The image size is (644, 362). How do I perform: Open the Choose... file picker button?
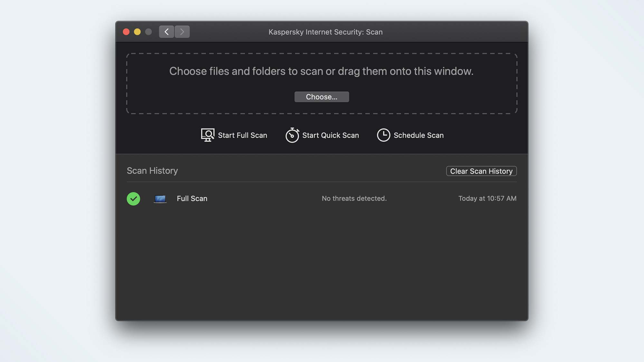[x=322, y=97]
